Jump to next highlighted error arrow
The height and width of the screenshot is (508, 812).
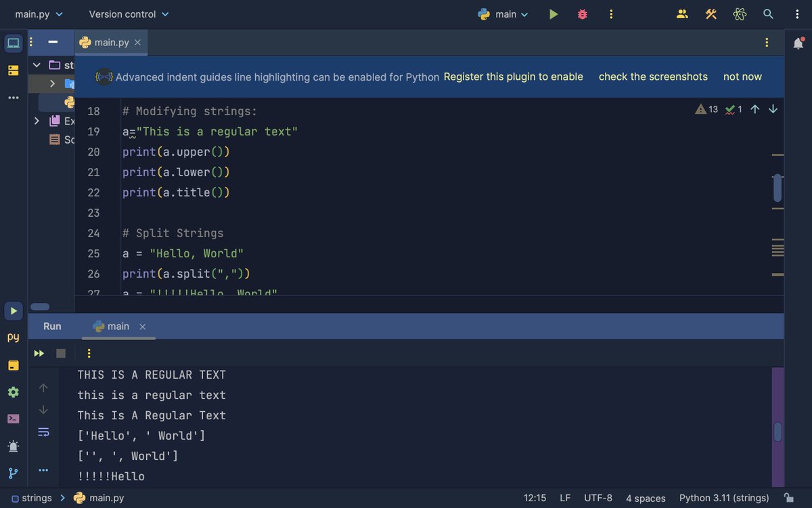point(773,109)
